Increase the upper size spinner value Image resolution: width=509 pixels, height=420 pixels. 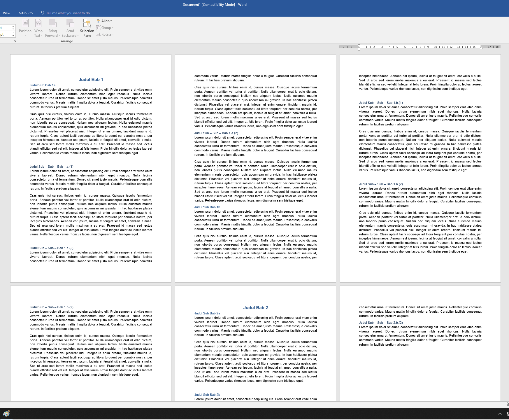click(13, 26)
